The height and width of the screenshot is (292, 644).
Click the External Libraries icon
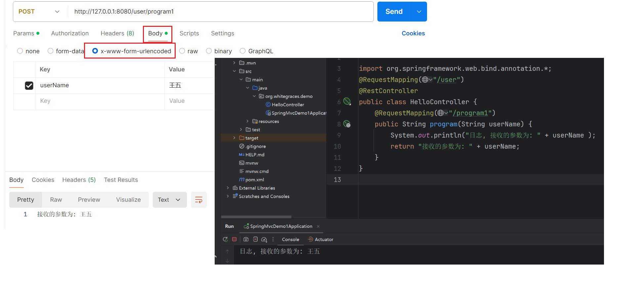[x=235, y=188]
